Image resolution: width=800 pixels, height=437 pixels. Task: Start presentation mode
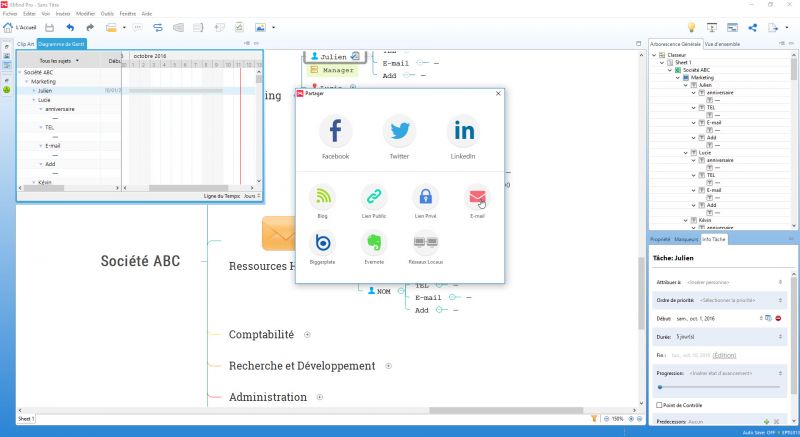coord(712,28)
